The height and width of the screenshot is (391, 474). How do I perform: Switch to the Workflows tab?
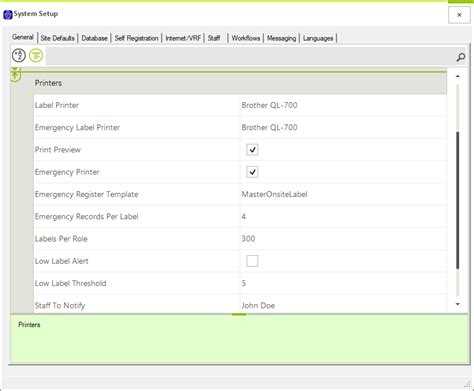coord(246,38)
